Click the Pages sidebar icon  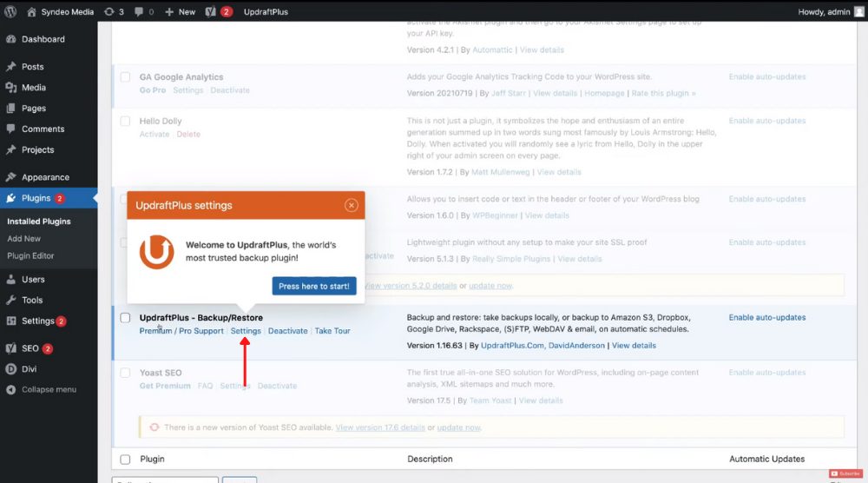coord(11,108)
